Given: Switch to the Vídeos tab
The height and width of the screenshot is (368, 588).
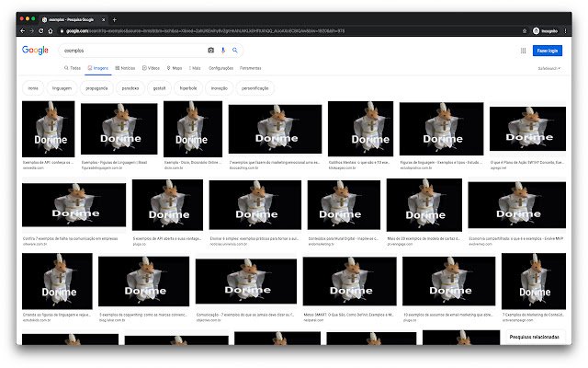Looking at the screenshot, I should pyautogui.click(x=151, y=68).
